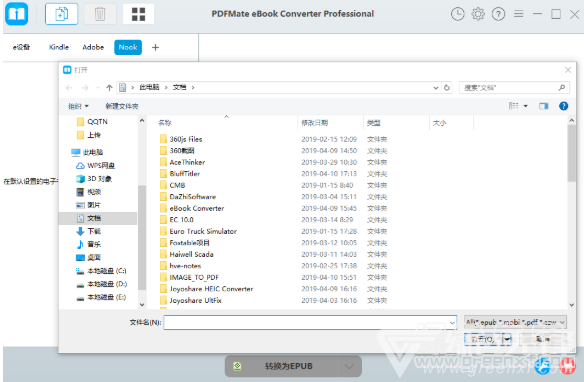584x382 pixels.
Task: Select the Joyoshare HEIC Converter folder
Action: click(207, 289)
